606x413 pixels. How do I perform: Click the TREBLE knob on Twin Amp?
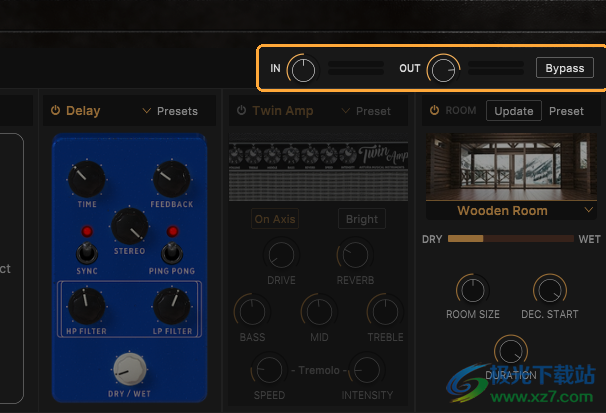[385, 311]
